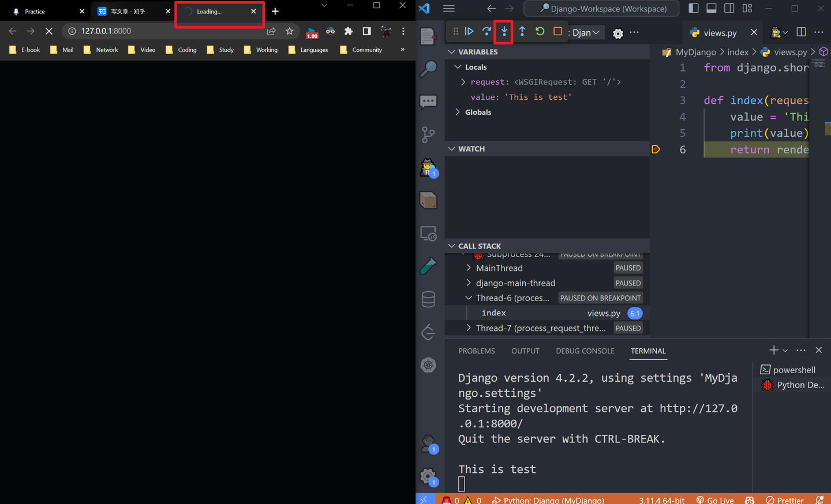Viewport: 831px width, 504px height.
Task: Open the Search view in the sidebar
Action: [428, 69]
